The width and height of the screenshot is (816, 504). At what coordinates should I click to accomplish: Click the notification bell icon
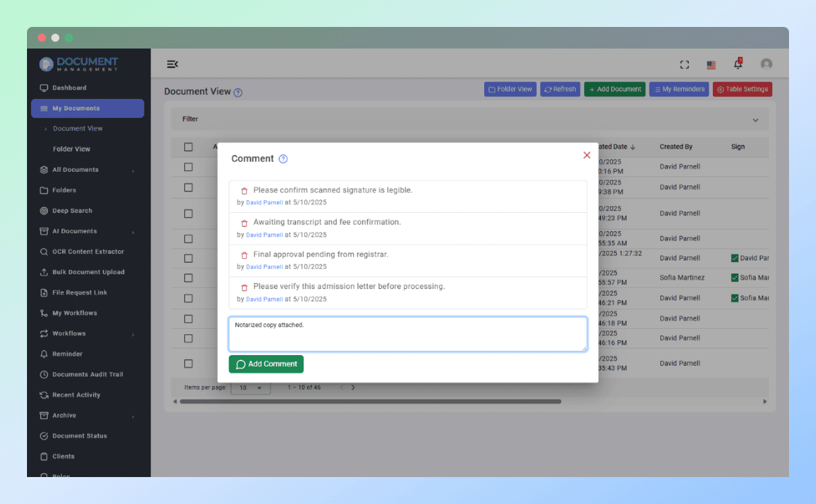pos(738,64)
